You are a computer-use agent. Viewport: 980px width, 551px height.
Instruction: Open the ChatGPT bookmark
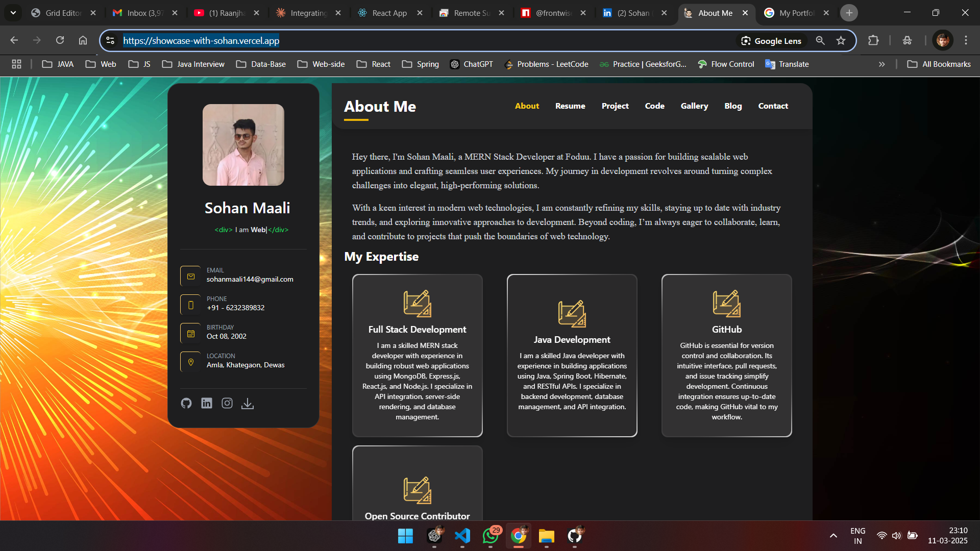click(x=472, y=64)
